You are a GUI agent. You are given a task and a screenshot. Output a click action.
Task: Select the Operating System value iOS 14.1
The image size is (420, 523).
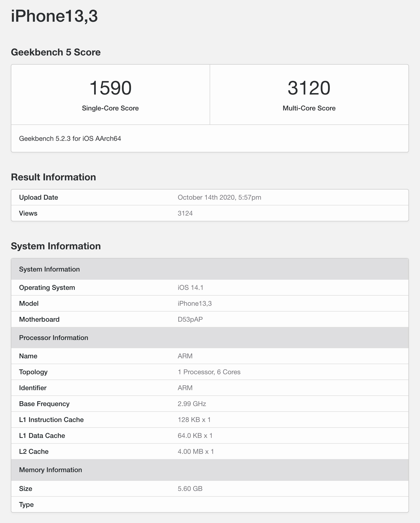click(x=191, y=288)
